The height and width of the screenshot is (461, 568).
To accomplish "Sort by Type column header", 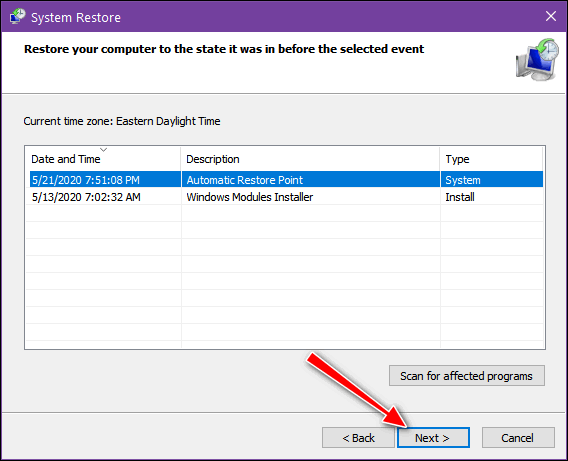I will pos(492,159).
